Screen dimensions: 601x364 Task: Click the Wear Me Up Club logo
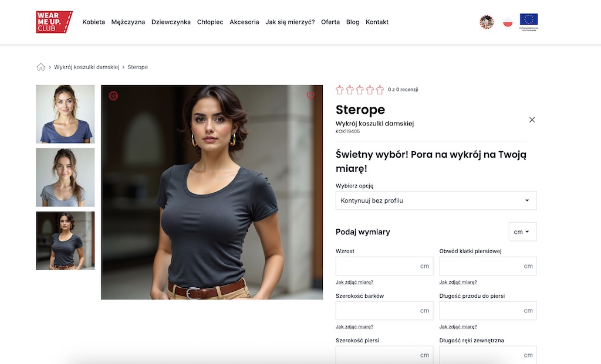coord(55,22)
